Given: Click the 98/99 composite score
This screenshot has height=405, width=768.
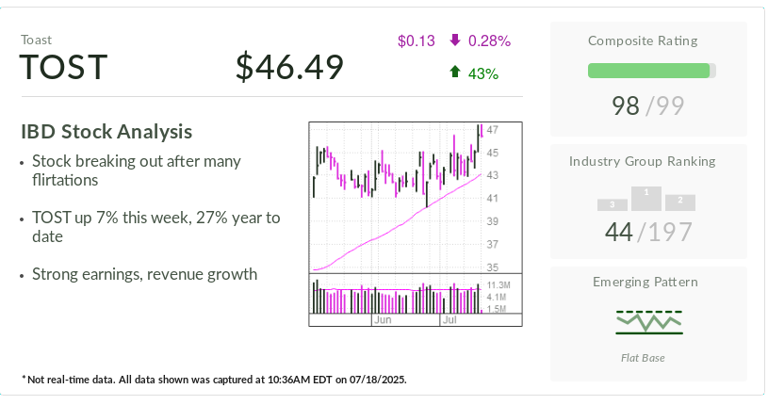Looking at the screenshot, I should [648, 105].
